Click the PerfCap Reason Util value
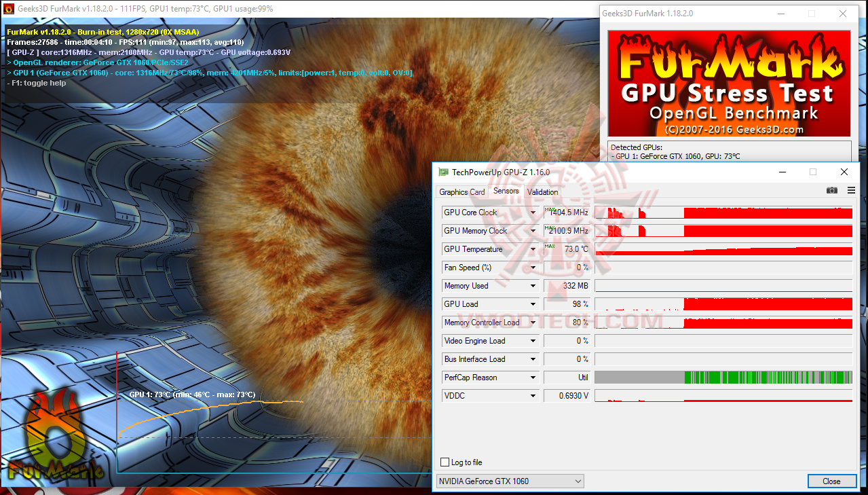Screen dimensions: 868x495 coord(567,378)
